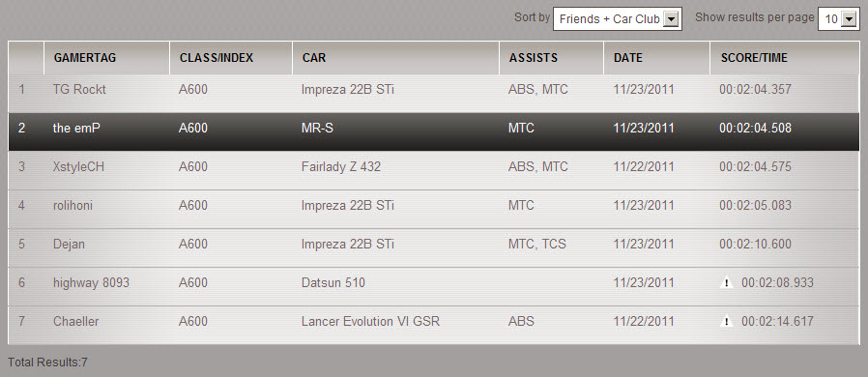
Task: Click the DATE column header
Action: [628, 58]
